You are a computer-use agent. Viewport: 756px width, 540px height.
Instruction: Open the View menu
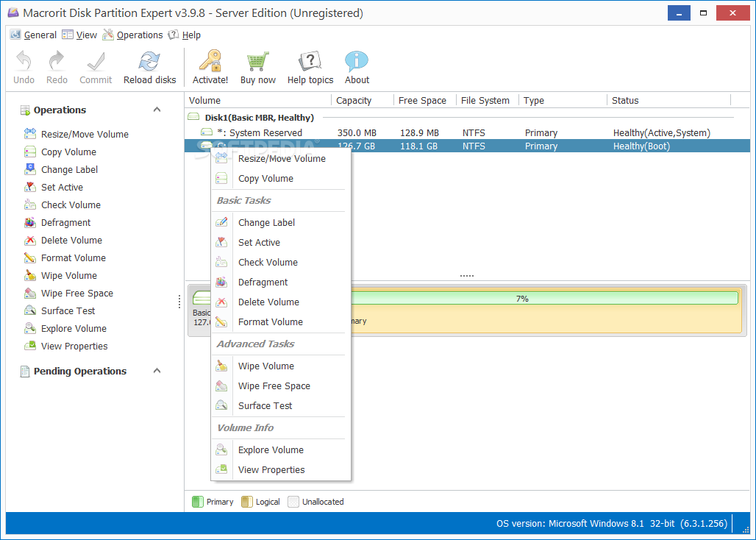click(x=79, y=35)
